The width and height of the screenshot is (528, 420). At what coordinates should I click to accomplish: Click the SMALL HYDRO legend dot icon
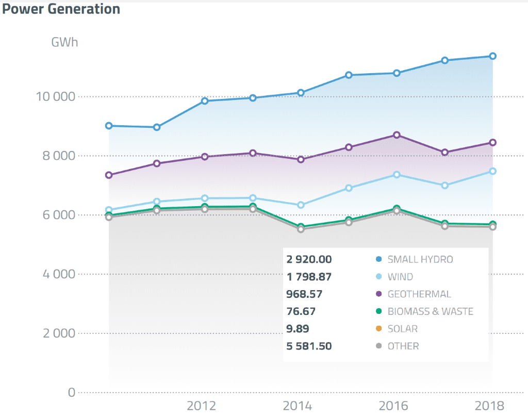379,260
